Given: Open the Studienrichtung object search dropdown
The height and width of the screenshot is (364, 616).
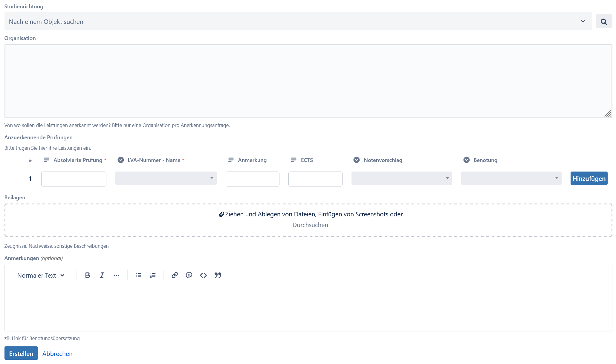Looking at the screenshot, I should pos(298,21).
